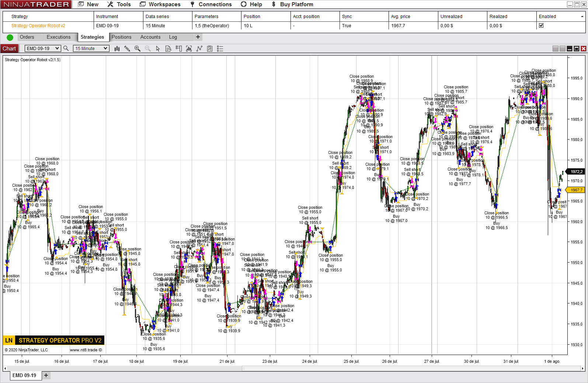Viewport: 588px width, 383px height.
Task: Click the zoom out icon
Action: 148,49
